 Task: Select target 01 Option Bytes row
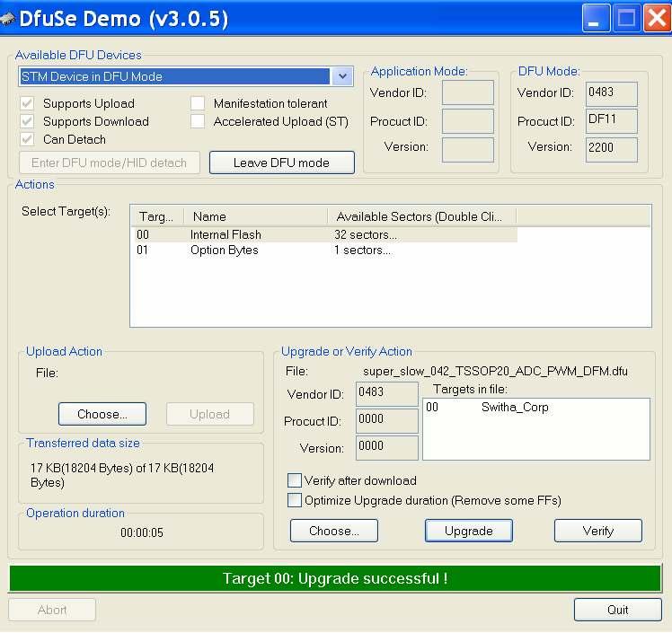pos(324,251)
